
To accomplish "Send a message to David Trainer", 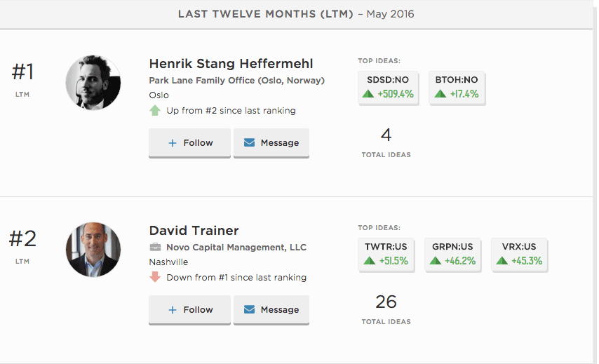I will pyautogui.click(x=271, y=310).
